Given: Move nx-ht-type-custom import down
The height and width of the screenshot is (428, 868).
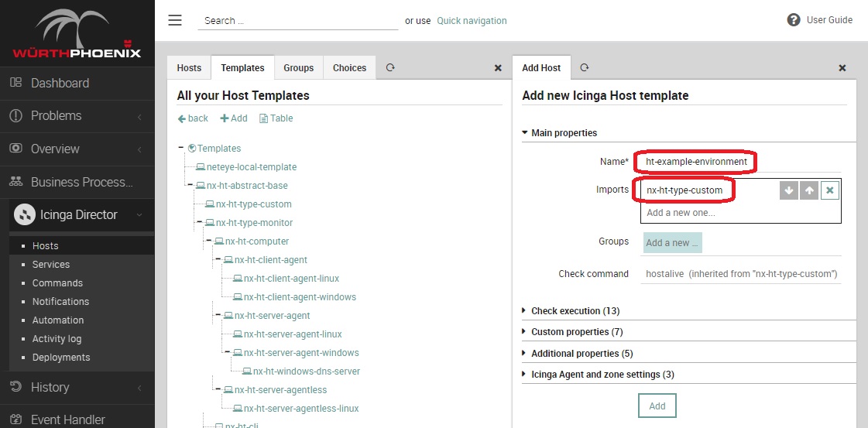Looking at the screenshot, I should [x=789, y=190].
